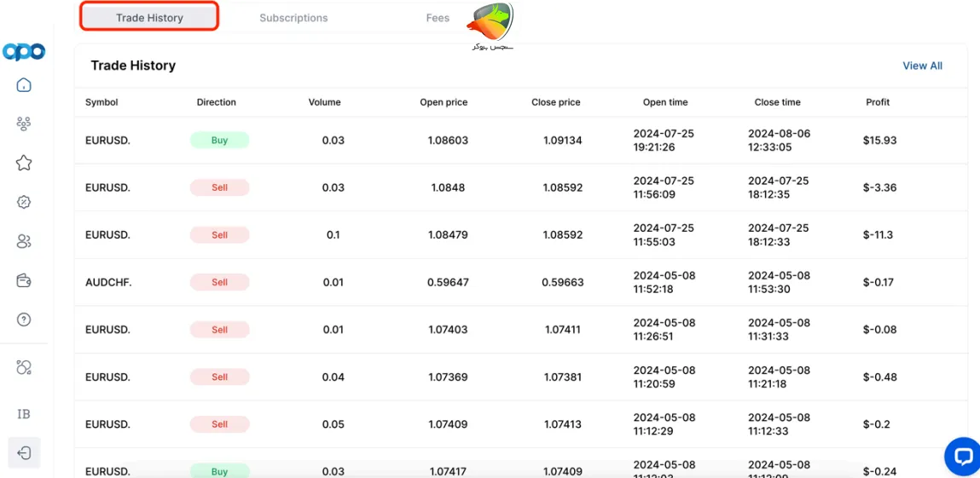Click the discount badge icon in sidebar
This screenshot has height=478, width=980.
tap(24, 203)
